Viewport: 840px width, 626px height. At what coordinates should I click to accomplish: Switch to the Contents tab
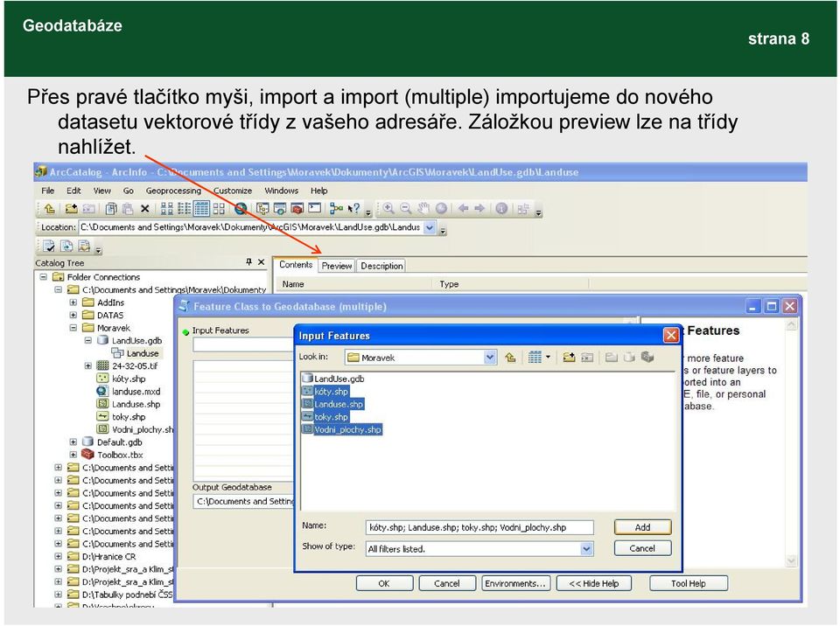[x=295, y=265]
